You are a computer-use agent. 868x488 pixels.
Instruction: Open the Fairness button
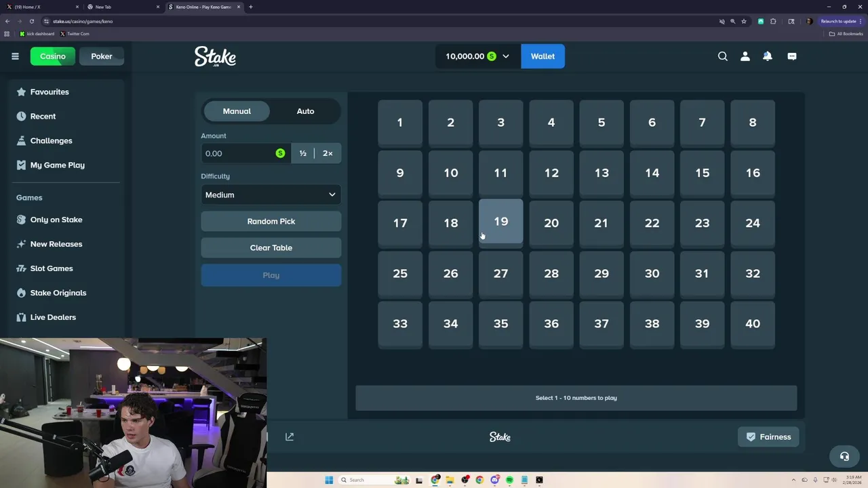[768, 437]
